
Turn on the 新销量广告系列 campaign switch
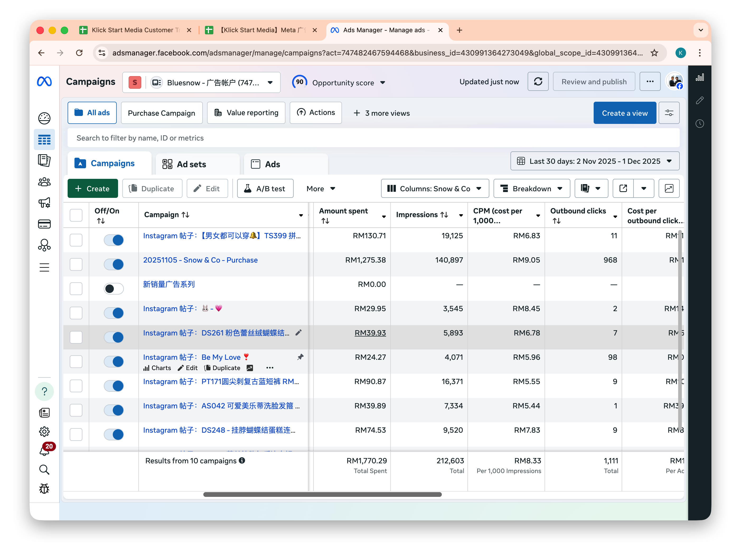pyautogui.click(x=114, y=288)
